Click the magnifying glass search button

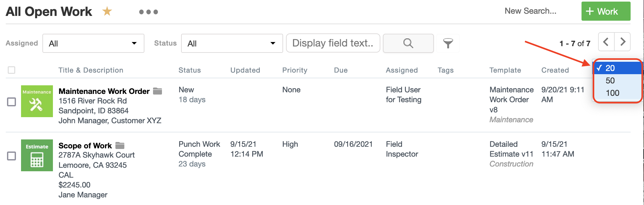pos(408,43)
